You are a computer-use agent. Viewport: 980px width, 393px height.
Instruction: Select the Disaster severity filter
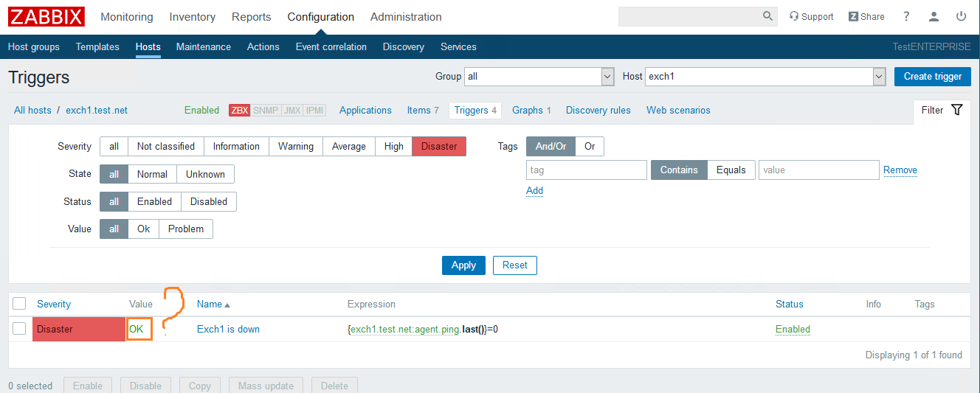(x=439, y=146)
